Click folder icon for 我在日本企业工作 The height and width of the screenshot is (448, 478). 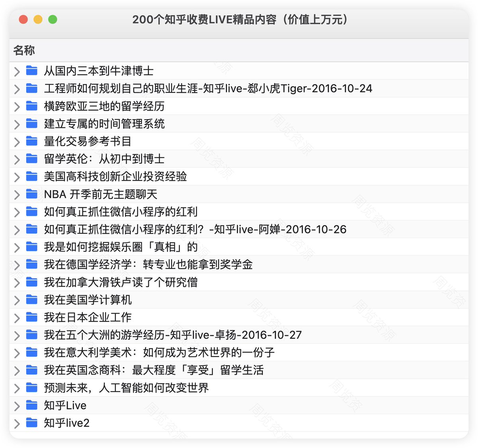pos(32,317)
